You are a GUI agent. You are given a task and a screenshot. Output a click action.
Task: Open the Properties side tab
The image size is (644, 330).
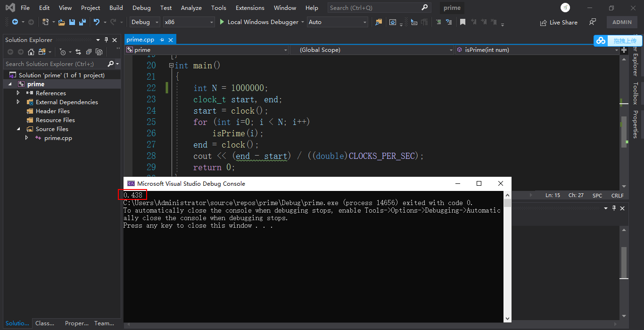(x=635, y=124)
